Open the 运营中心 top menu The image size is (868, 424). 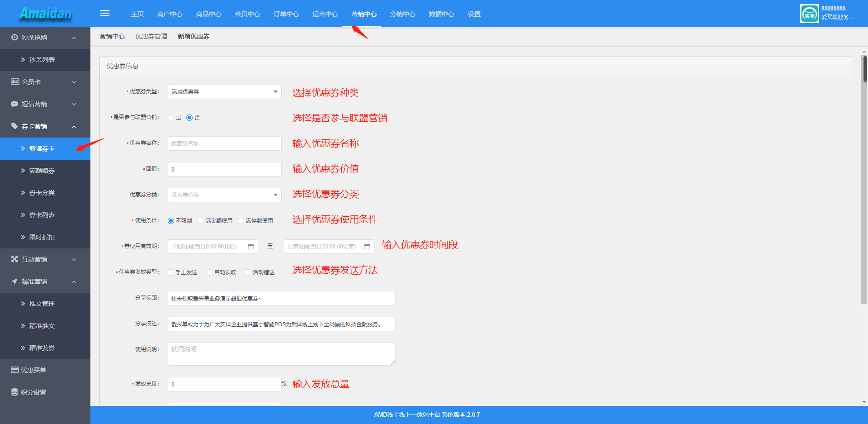coord(325,14)
